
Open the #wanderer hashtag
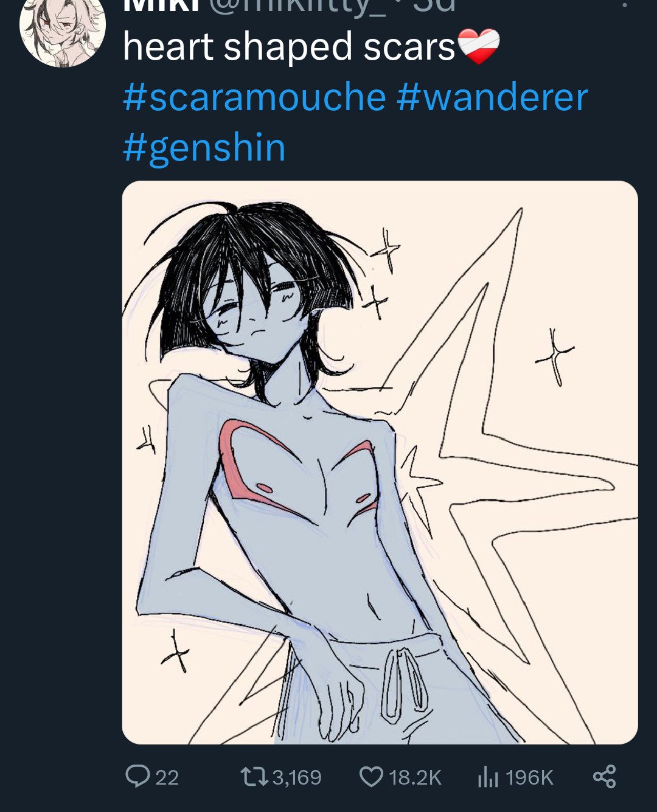[x=492, y=97]
